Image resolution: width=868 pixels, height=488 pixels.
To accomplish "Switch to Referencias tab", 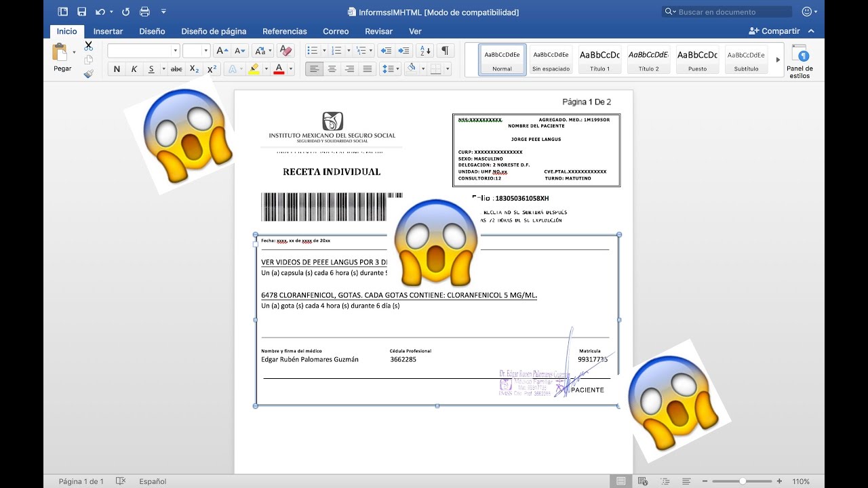I will point(285,31).
